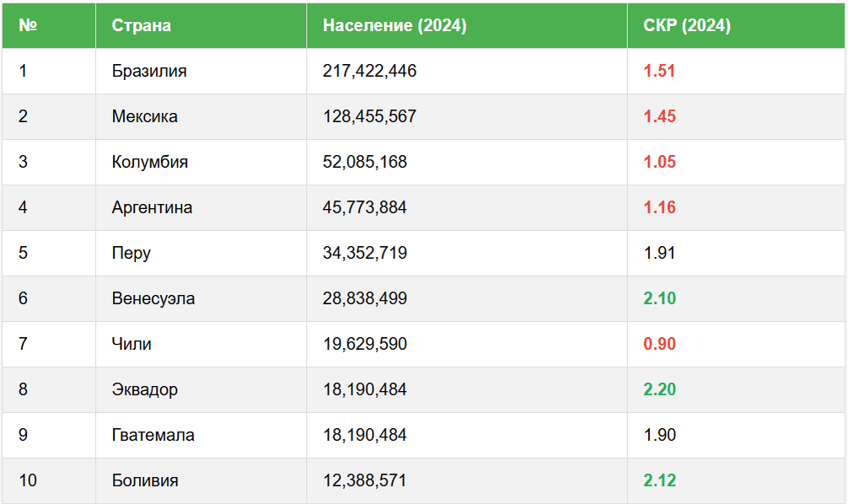Screen dimensions: 848x504
Task: Select the "Бразилия" country cell
Action: [x=149, y=71]
